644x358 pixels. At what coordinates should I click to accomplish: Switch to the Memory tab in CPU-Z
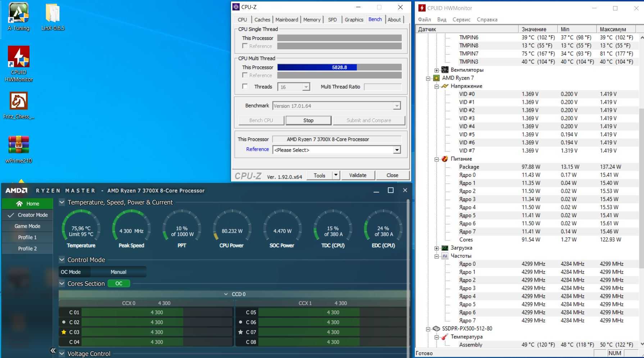click(x=312, y=20)
